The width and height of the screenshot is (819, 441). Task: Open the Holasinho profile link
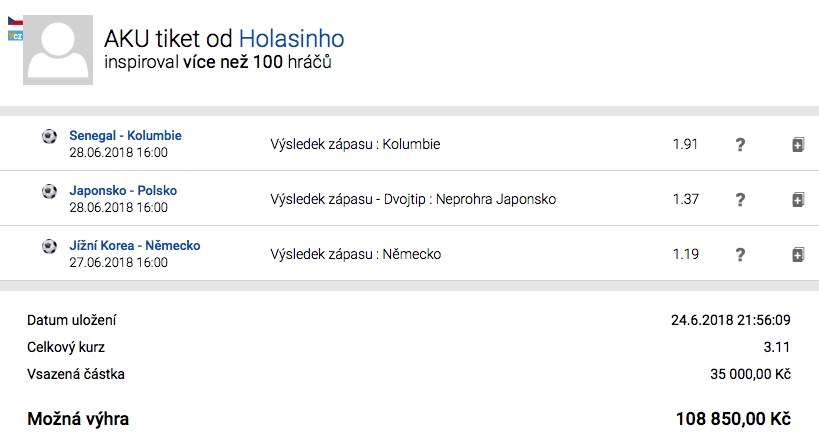(291, 39)
